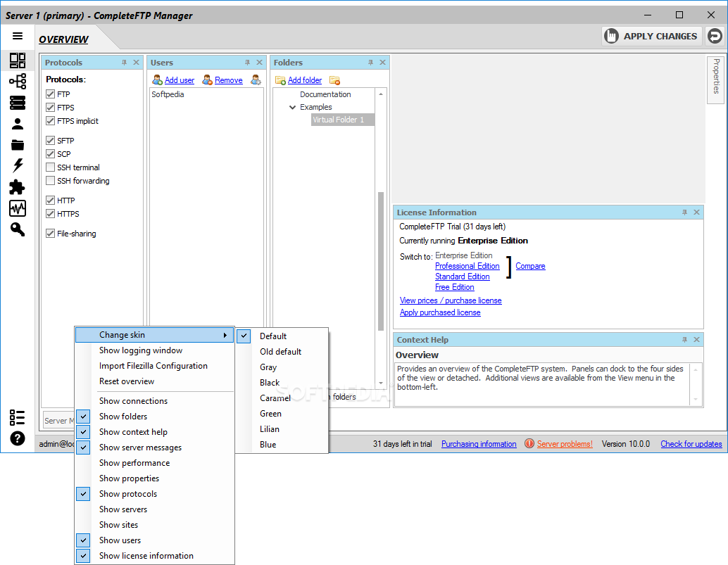This screenshot has width=728, height=565.
Task: Open the Folders sidebar icon
Action: pos(18,145)
